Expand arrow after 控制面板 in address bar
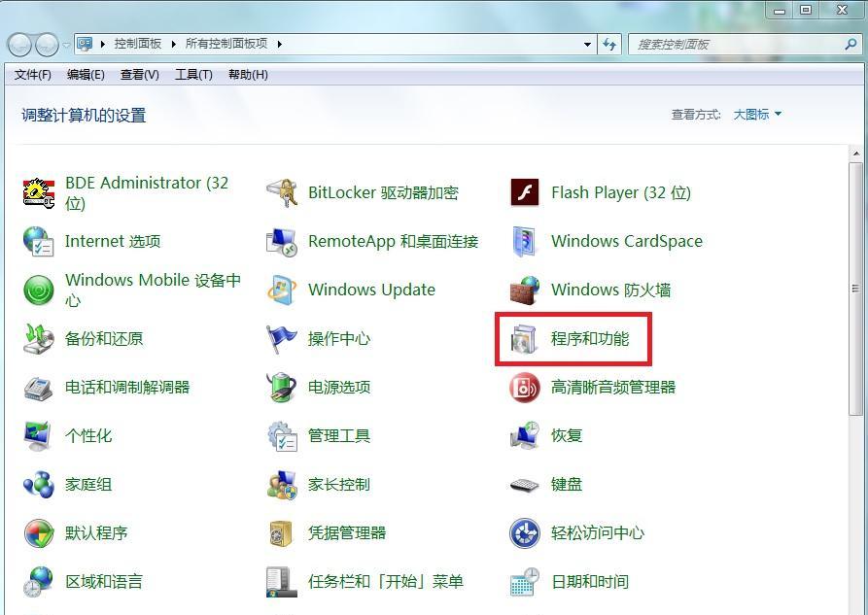Screen dimensions: 868x615 (173, 44)
